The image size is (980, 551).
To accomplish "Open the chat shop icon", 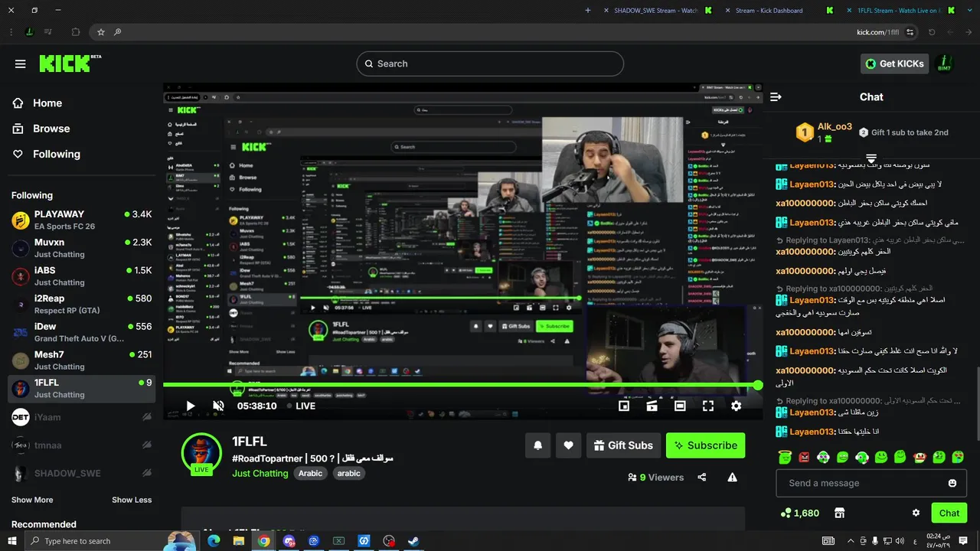I will 839,513.
